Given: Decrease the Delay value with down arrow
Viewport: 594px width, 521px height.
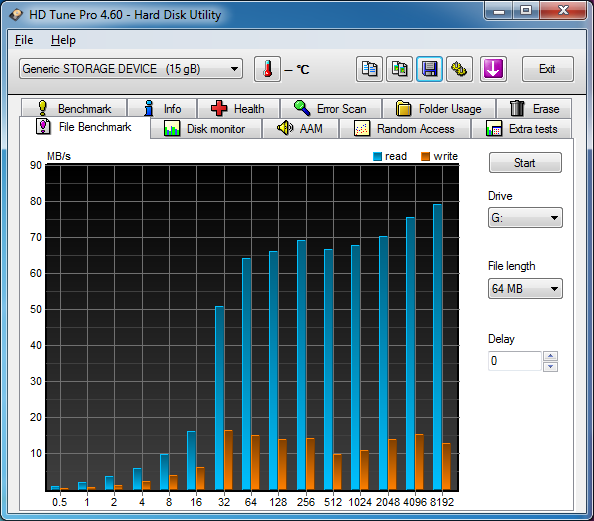Looking at the screenshot, I should (x=550, y=366).
